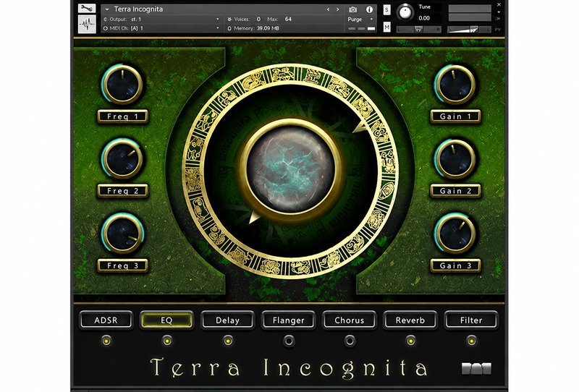The height and width of the screenshot is (392, 579).
Task: Click the logo icon beside Terra Incognita title
Action: tap(477, 368)
